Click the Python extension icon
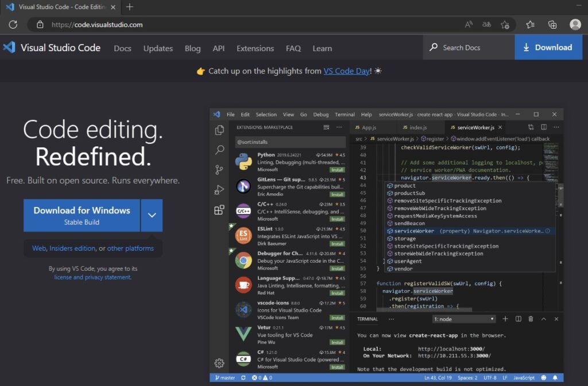This screenshot has width=588, height=386. 243,162
